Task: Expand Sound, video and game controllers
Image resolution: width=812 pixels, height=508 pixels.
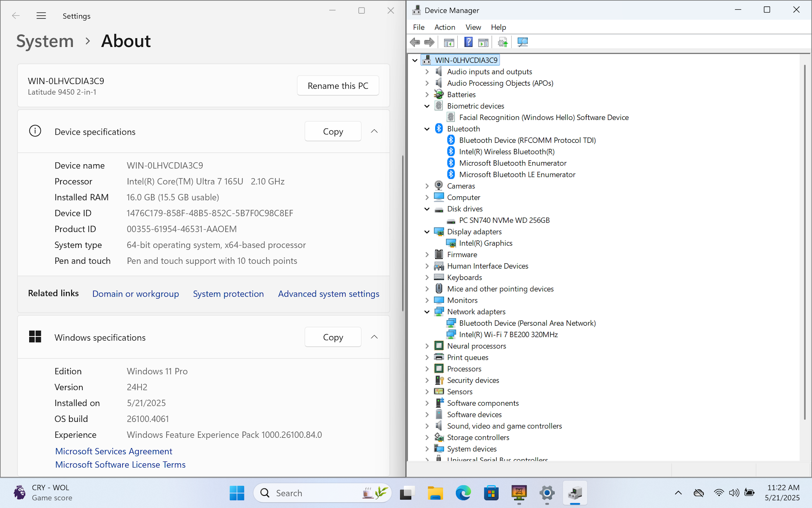Action: tap(427, 426)
